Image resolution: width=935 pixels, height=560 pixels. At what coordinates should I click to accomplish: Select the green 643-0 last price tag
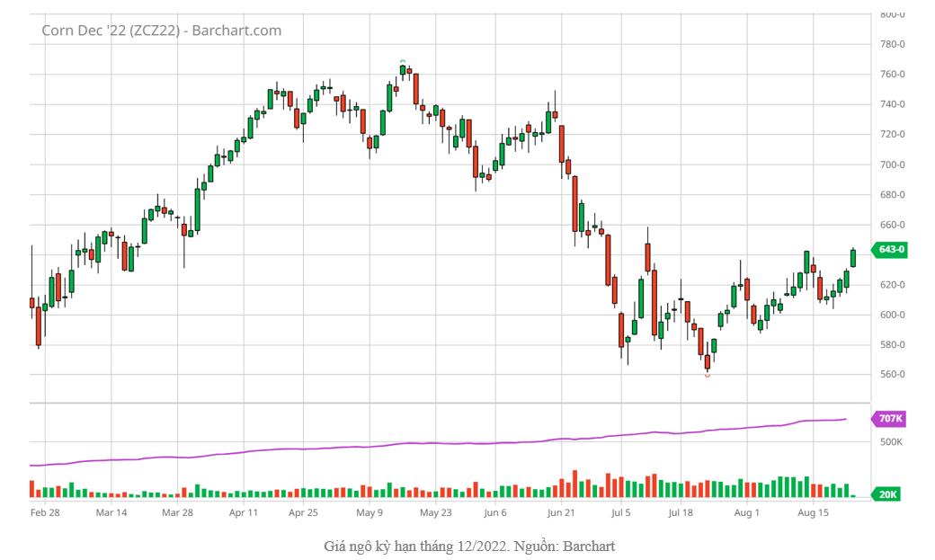(890, 249)
